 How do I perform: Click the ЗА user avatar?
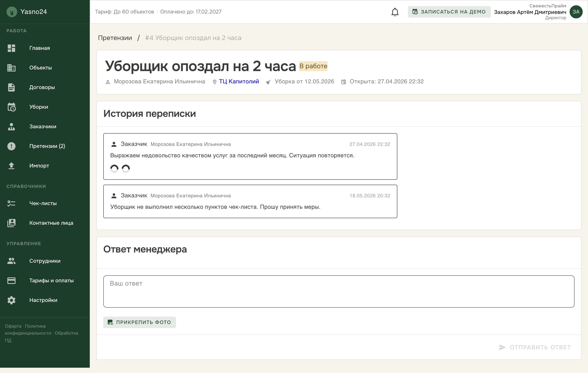576,12
